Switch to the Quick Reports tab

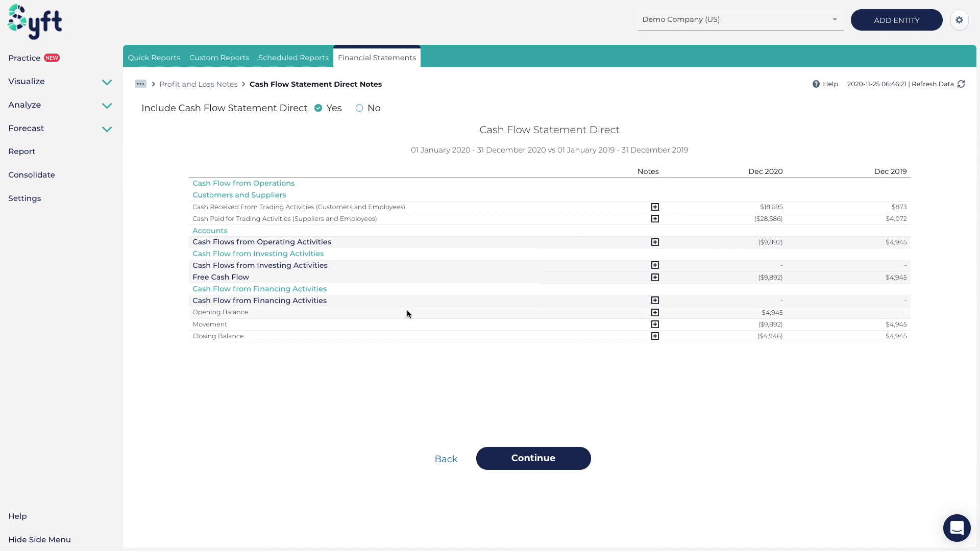click(x=154, y=57)
